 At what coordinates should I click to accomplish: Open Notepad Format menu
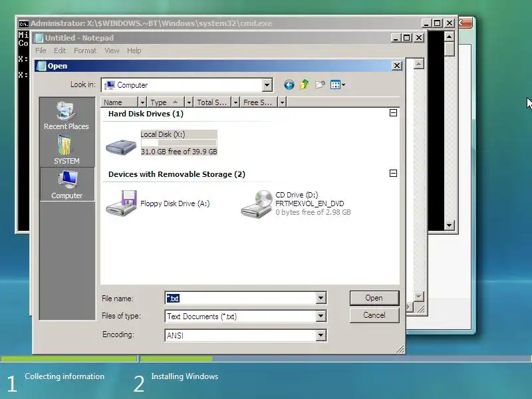point(85,51)
